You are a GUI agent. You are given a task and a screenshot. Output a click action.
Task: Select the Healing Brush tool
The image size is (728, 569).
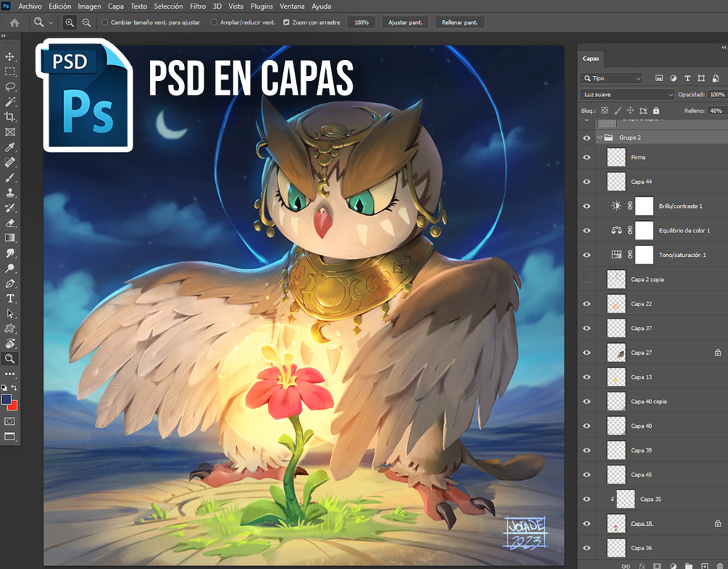pyautogui.click(x=9, y=162)
